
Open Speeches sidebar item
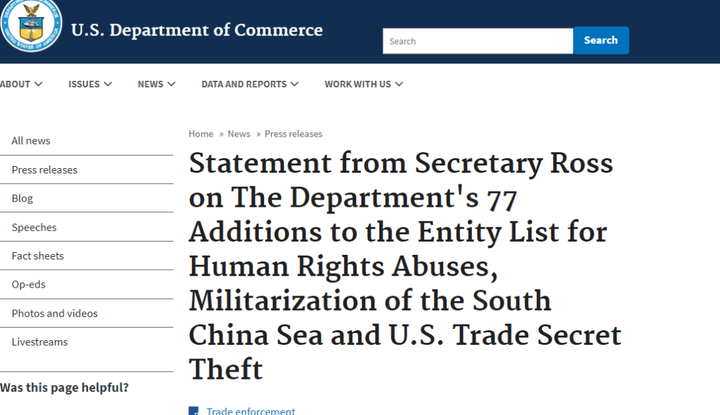pyautogui.click(x=86, y=227)
